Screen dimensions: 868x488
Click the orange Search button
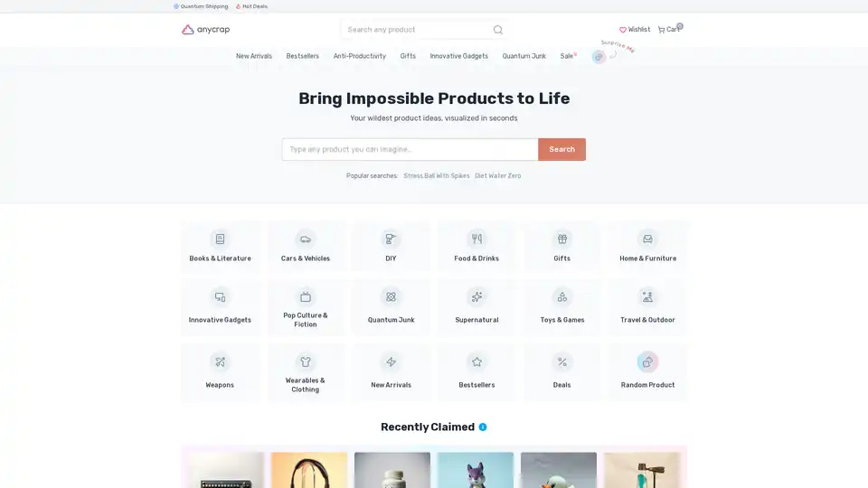coord(561,149)
